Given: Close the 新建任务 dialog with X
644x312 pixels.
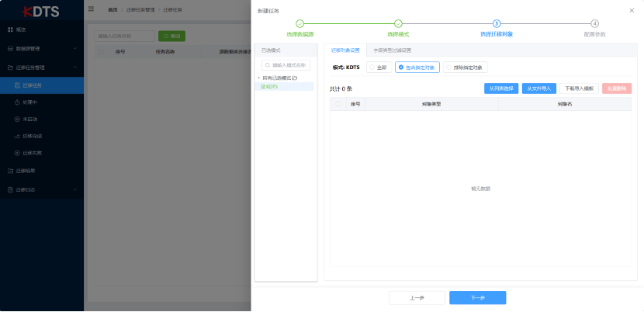Looking at the screenshot, I should [x=632, y=11].
